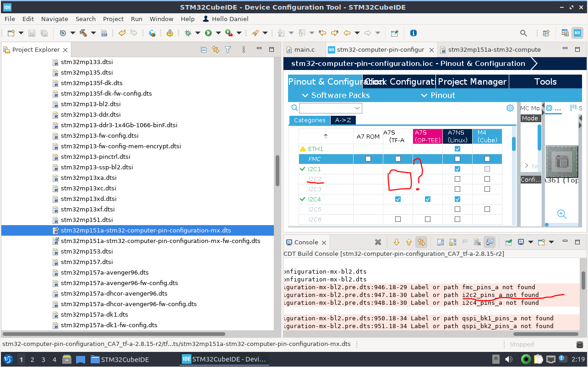Select the A->Z sorting tab
588x367 pixels.
tap(343, 120)
